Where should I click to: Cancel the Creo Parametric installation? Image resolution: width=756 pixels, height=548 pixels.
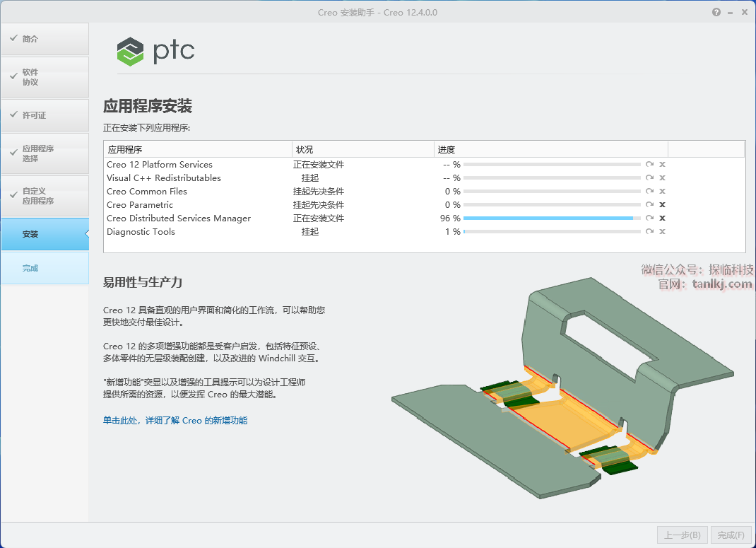coord(662,205)
